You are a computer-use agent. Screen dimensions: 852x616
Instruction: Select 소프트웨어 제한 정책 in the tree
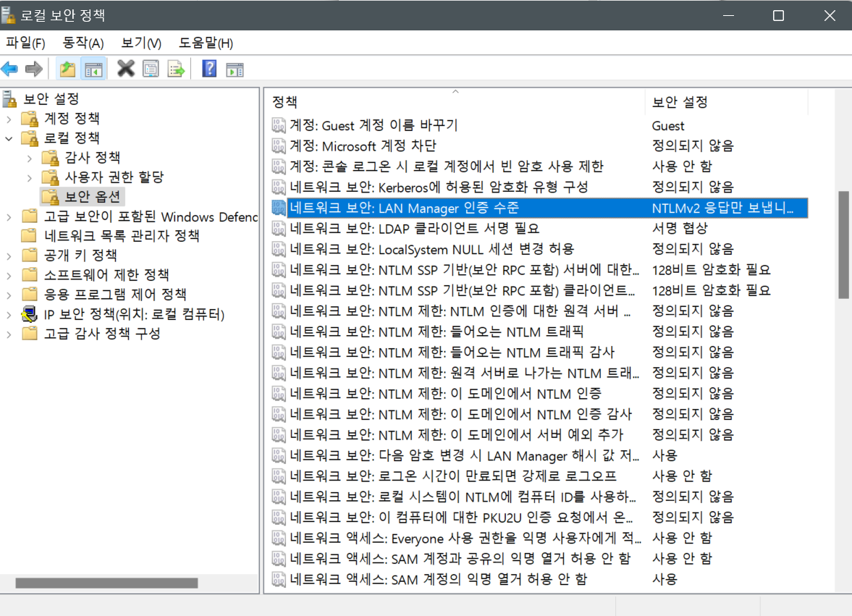(106, 275)
